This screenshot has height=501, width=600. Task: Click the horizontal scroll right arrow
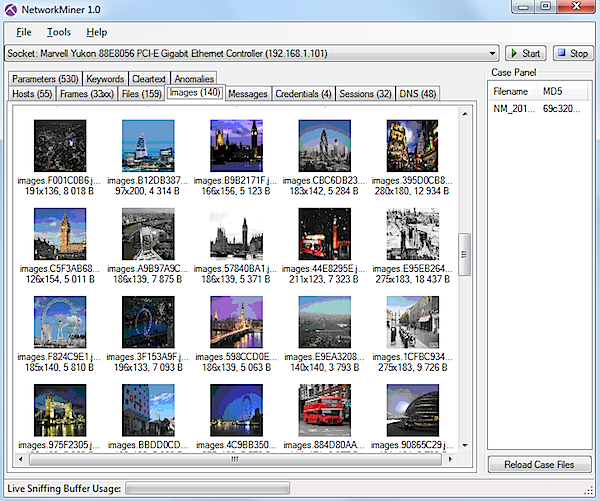click(x=450, y=459)
